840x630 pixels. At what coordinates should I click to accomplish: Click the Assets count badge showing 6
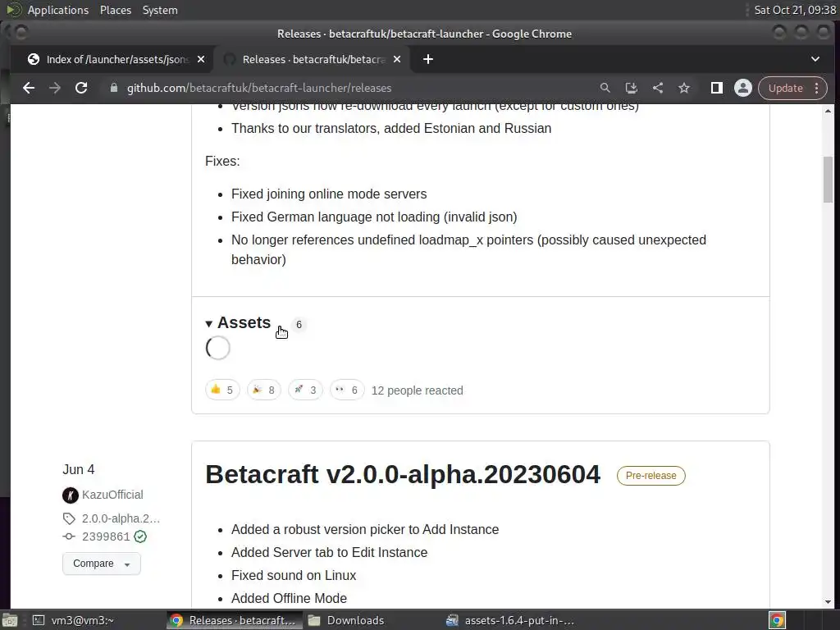299,325
